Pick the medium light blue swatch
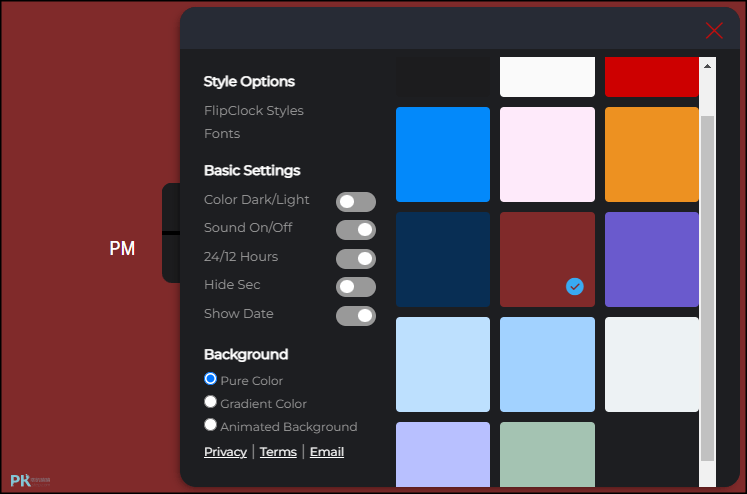This screenshot has width=747, height=494. (547, 364)
